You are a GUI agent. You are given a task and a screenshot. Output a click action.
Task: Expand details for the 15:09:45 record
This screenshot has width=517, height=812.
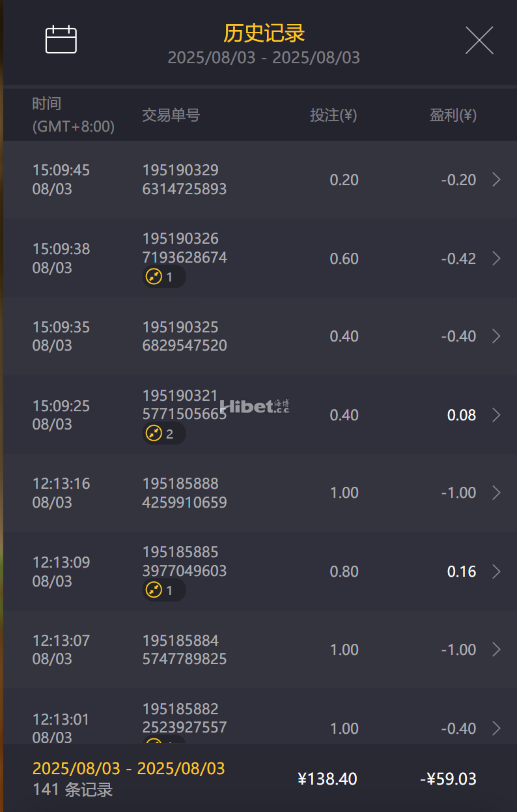point(496,180)
